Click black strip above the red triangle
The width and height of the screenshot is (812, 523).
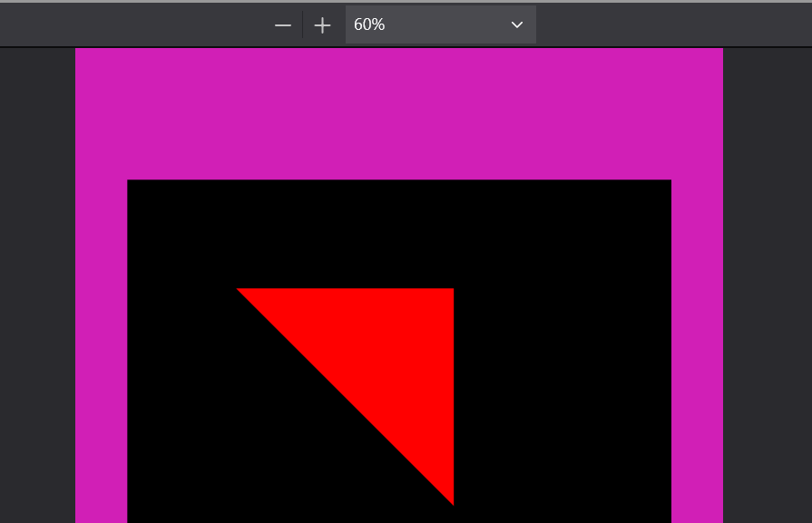(399, 234)
